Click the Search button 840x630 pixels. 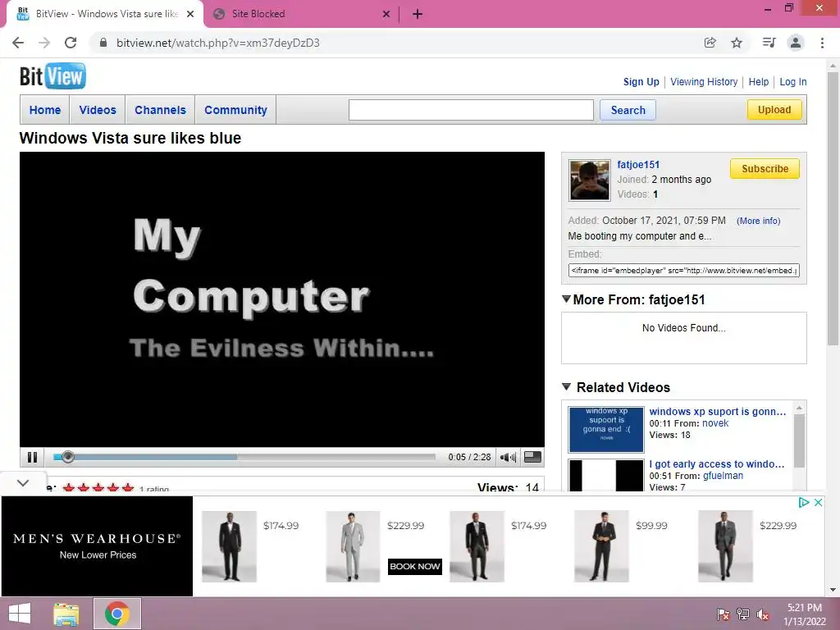click(x=628, y=110)
